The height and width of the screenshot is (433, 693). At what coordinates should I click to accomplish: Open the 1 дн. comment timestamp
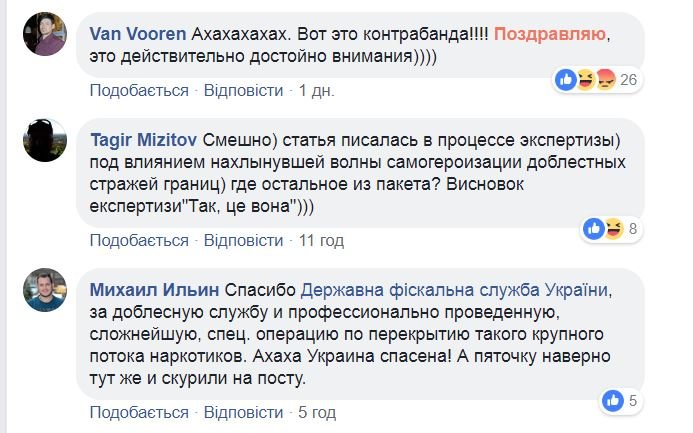(317, 90)
